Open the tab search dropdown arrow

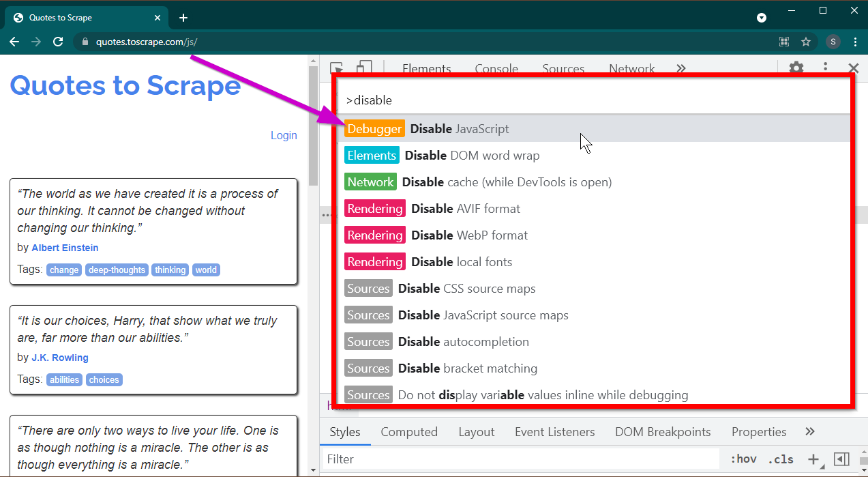coord(762,18)
